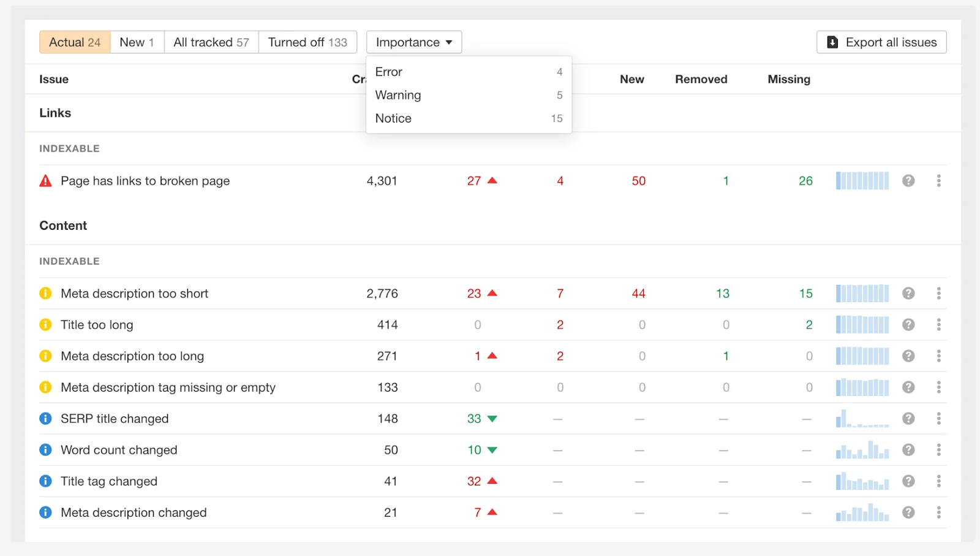The image size is (980, 556).
Task: Select "Warning" from the Importance menu
Action: point(398,95)
